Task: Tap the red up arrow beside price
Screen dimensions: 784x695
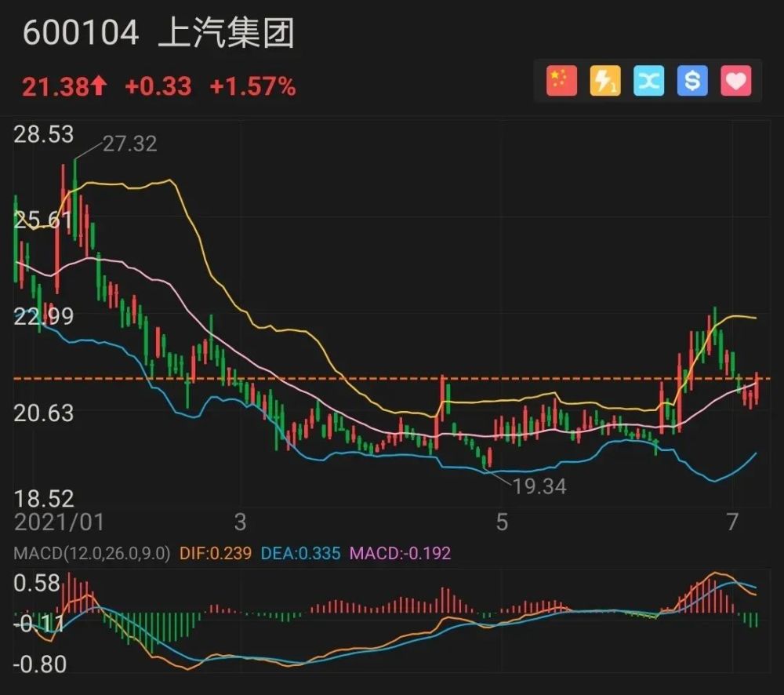Action: 99,86
